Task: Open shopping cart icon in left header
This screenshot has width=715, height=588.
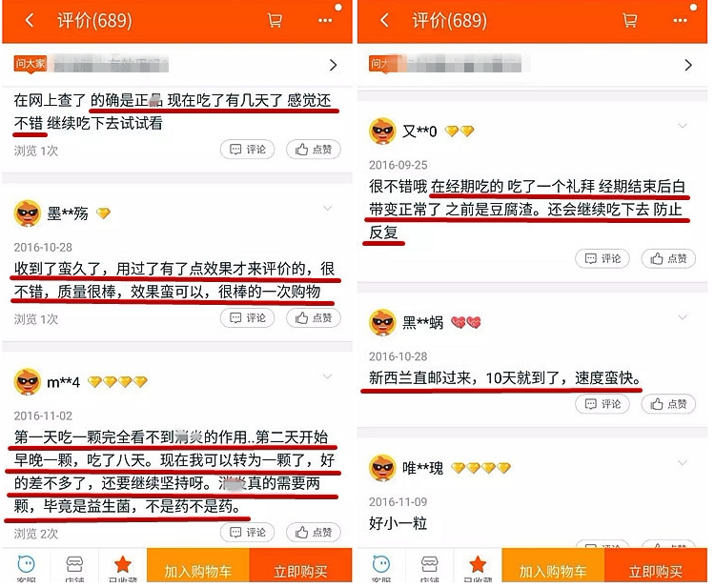Action: pyautogui.click(x=275, y=21)
